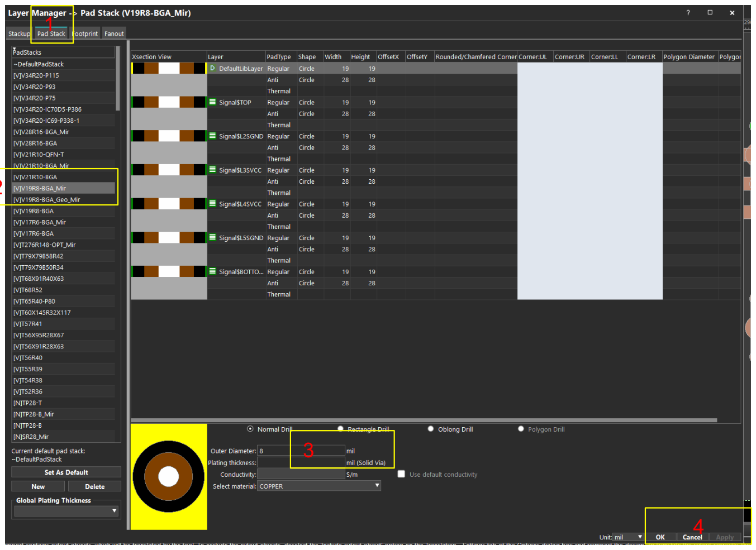Select the ~DefaultPadStack list entry
756x550 pixels.
pos(63,64)
